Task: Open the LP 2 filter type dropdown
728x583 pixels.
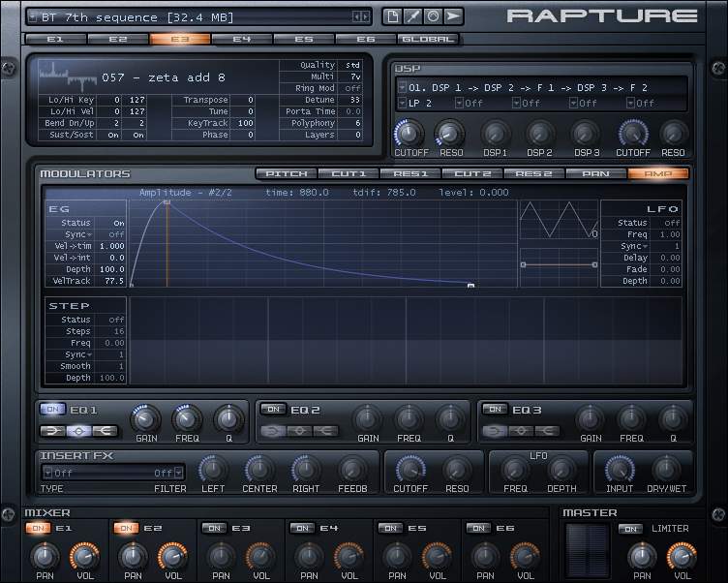Action: tap(402, 103)
